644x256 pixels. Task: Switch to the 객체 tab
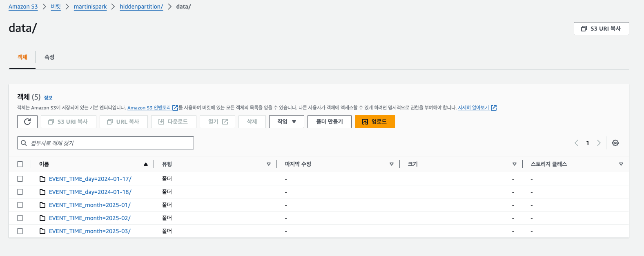click(x=22, y=57)
